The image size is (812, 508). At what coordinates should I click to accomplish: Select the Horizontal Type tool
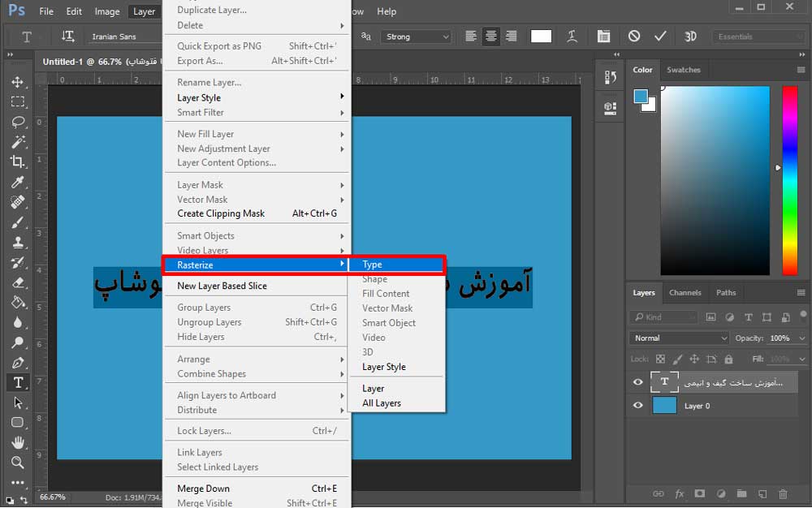pyautogui.click(x=18, y=383)
